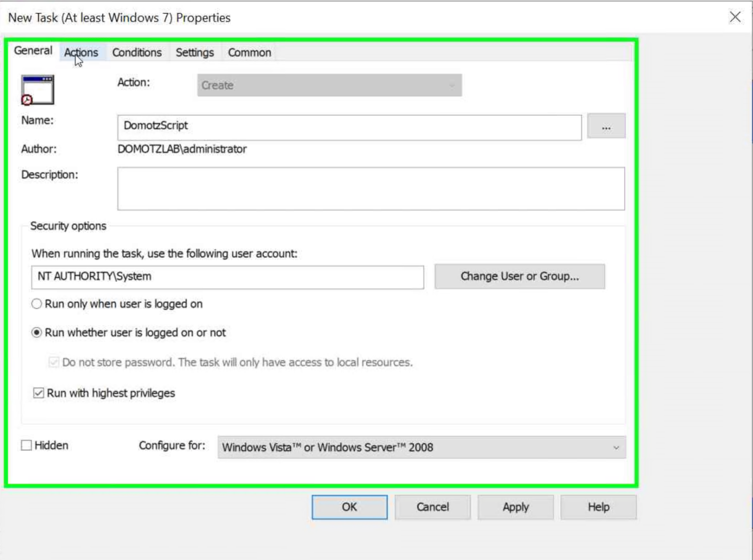
Task: Open the Common tab
Action: [249, 52]
